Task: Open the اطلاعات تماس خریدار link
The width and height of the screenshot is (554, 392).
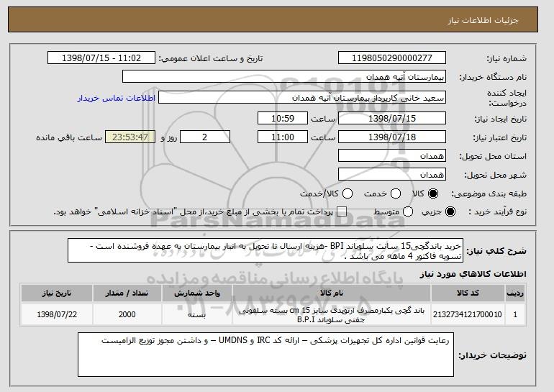Action: point(117,98)
